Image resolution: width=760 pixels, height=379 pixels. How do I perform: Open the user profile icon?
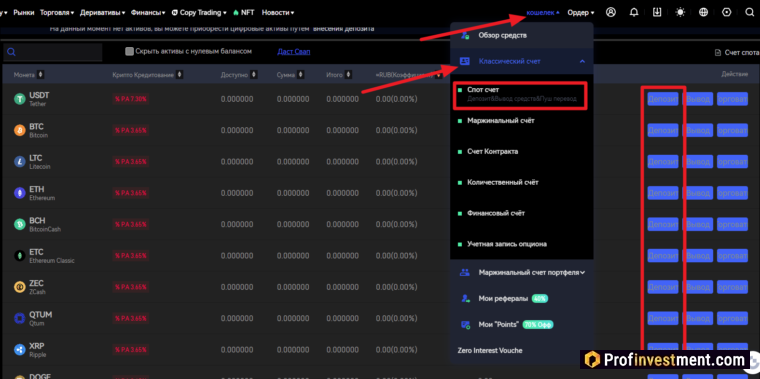(611, 13)
